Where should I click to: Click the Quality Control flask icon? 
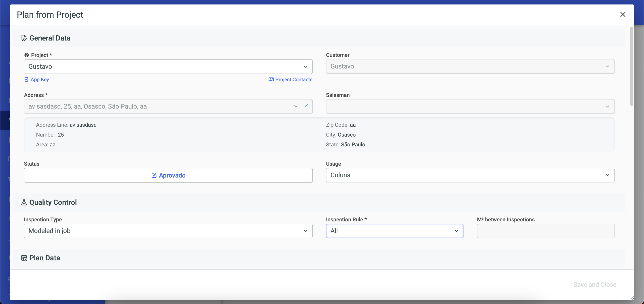point(24,202)
